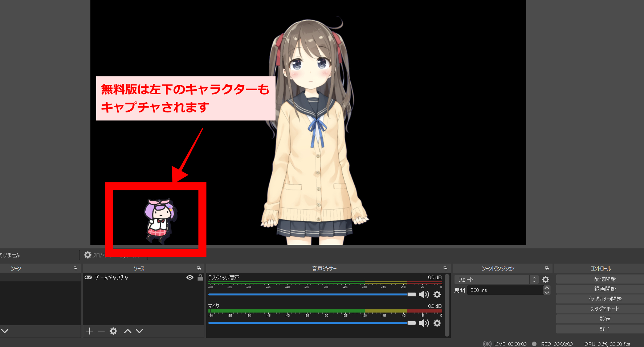The width and height of the screenshot is (644, 347).
Task: Click the ソース panel pop-out icon
Action: 199,268
